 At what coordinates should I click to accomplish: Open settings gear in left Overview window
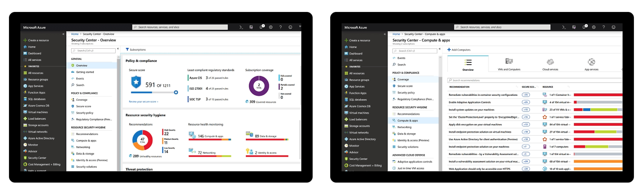point(271,27)
